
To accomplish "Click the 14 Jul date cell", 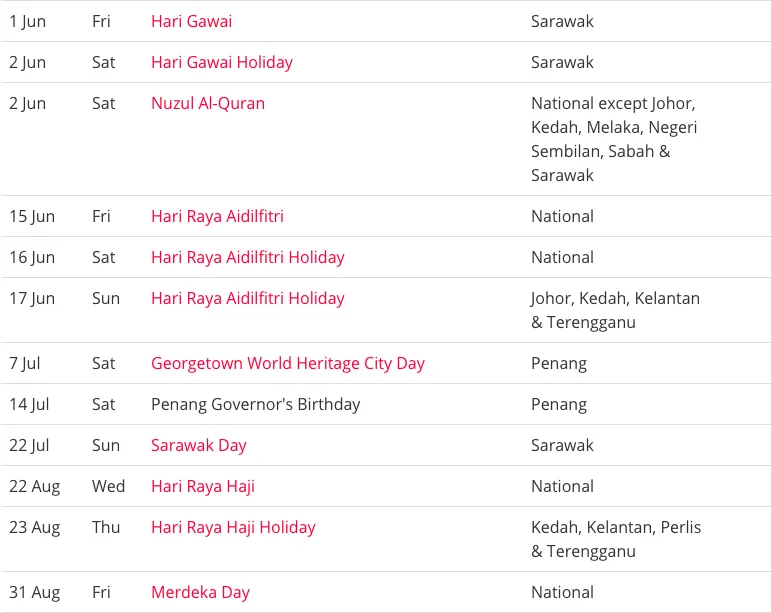I will (29, 404).
